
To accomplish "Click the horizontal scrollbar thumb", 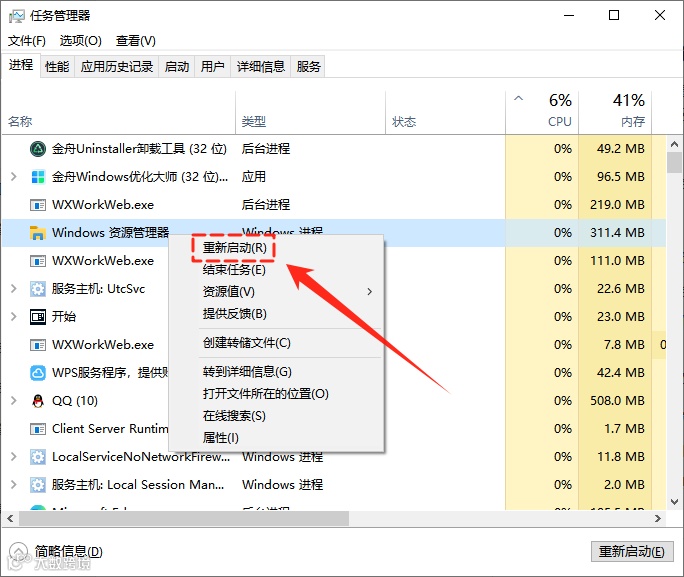I will coord(184,519).
